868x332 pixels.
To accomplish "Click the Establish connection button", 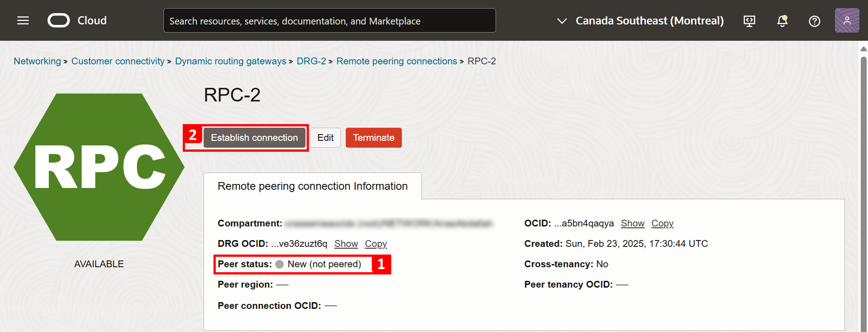I will pyautogui.click(x=254, y=138).
